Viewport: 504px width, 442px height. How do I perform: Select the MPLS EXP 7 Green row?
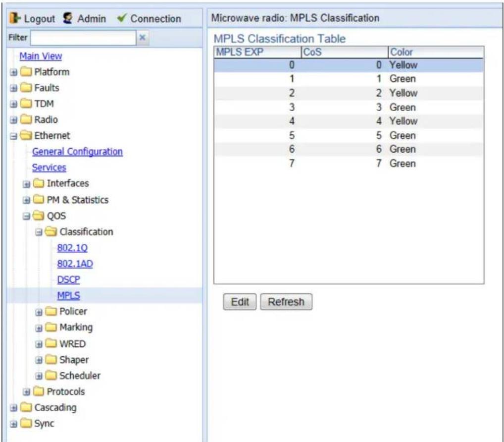tap(349, 163)
